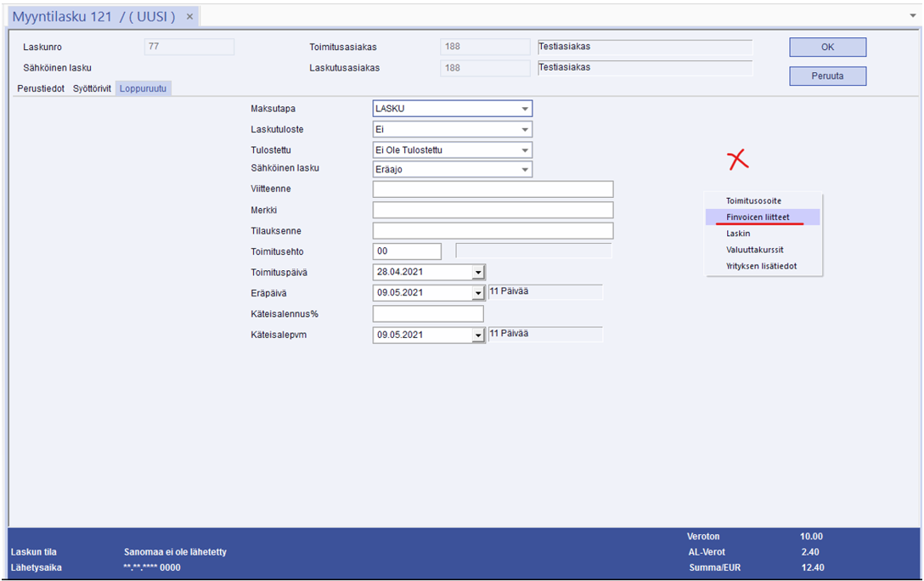Viewport: 924px width, 581px height.
Task: Open tab list arrow at top right
Action: click(x=912, y=16)
